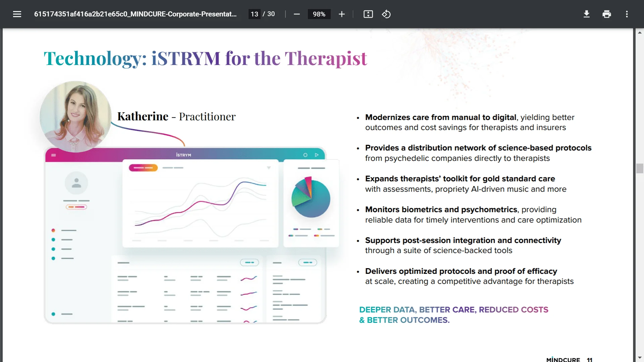This screenshot has width=644, height=362.
Task: Click the '/ 30' total pages text
Action: point(269,14)
